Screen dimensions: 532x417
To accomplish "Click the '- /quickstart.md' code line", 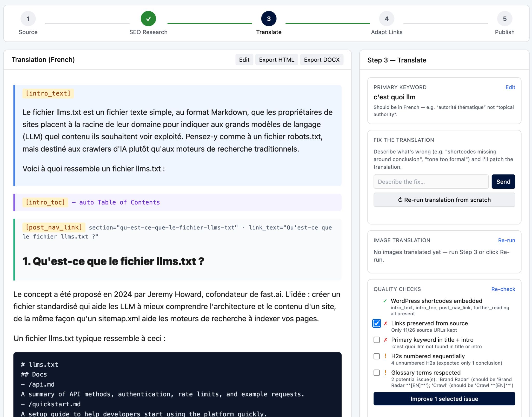I will [x=51, y=404].
